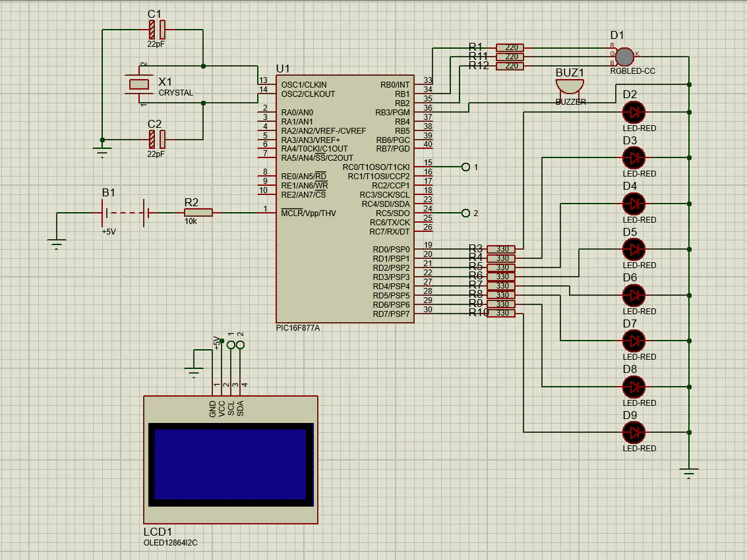Click the crystal oscillator X1 symbol
The width and height of the screenshot is (747, 560).
point(138,84)
